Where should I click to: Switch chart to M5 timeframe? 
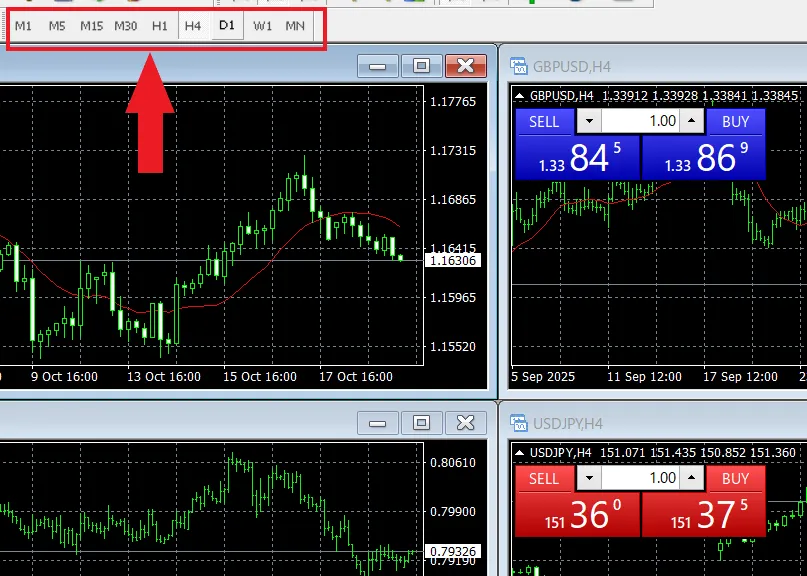[x=57, y=26]
